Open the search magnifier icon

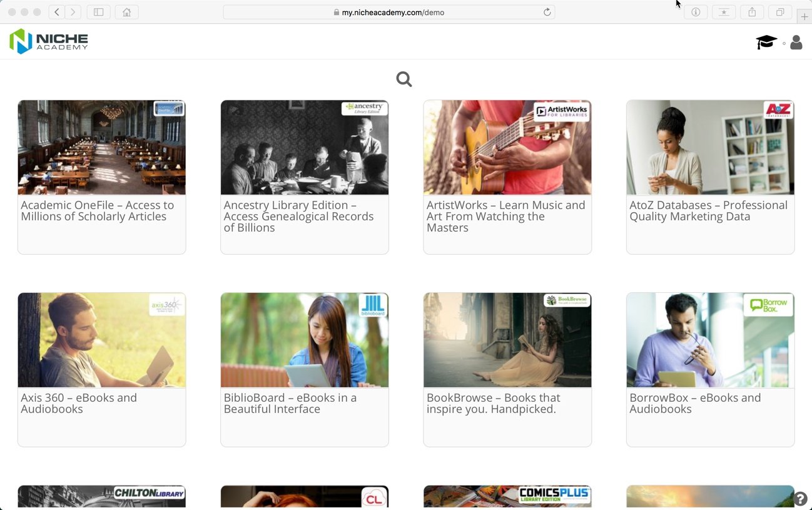[x=404, y=79]
